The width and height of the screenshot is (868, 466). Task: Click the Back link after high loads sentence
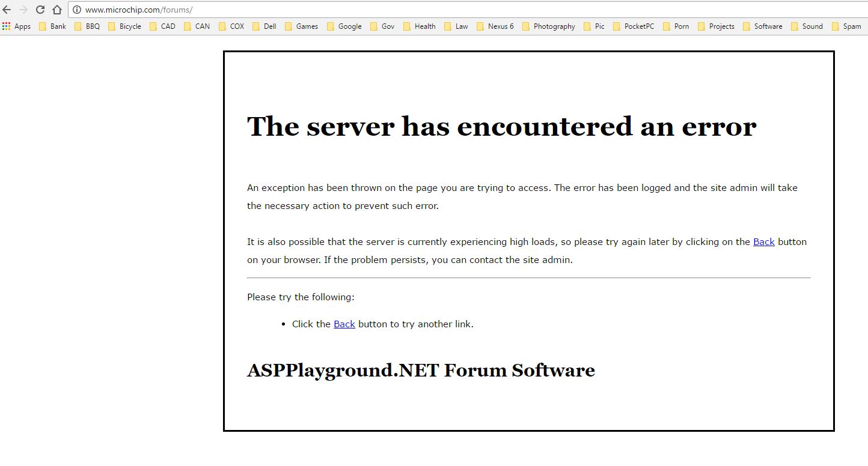763,241
